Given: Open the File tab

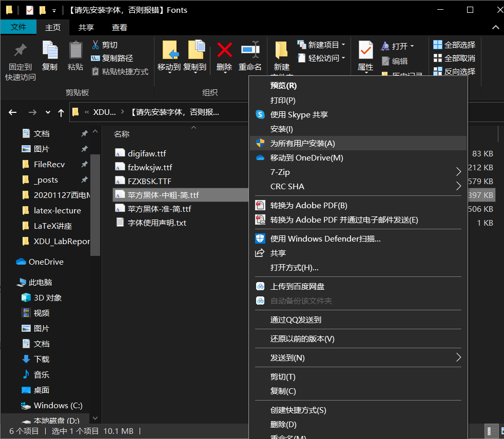Looking at the screenshot, I should coord(18,27).
